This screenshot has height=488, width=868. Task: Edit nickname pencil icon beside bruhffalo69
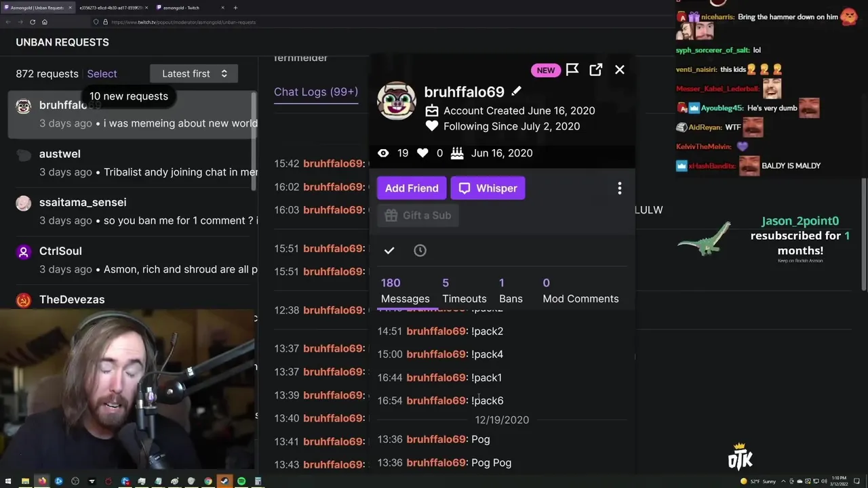516,91
